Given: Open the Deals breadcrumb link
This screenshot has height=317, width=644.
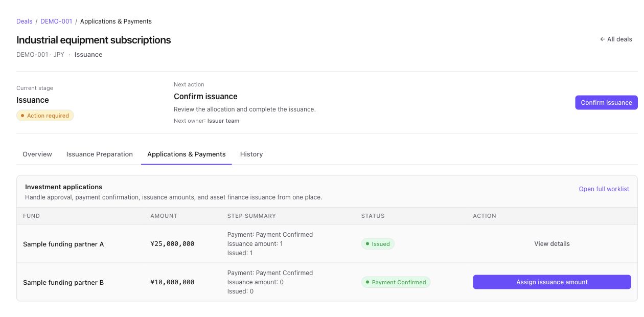Looking at the screenshot, I should click(24, 21).
